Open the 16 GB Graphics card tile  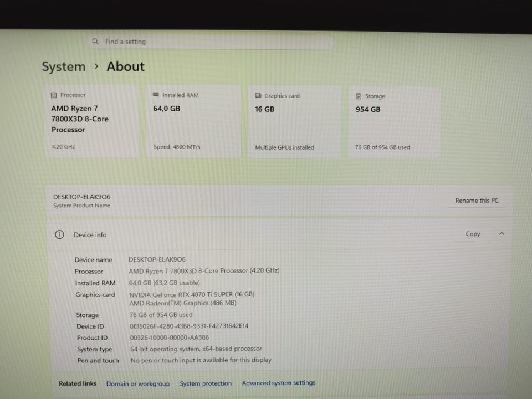(294, 122)
